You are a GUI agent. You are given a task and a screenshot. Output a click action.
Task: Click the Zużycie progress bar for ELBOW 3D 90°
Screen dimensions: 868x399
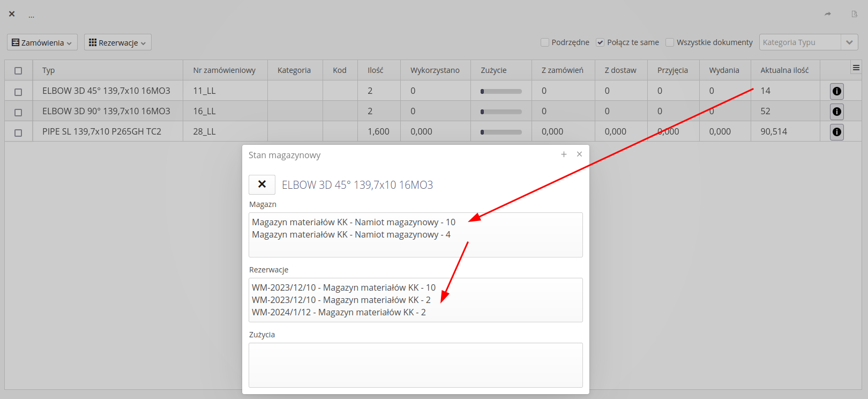point(501,112)
